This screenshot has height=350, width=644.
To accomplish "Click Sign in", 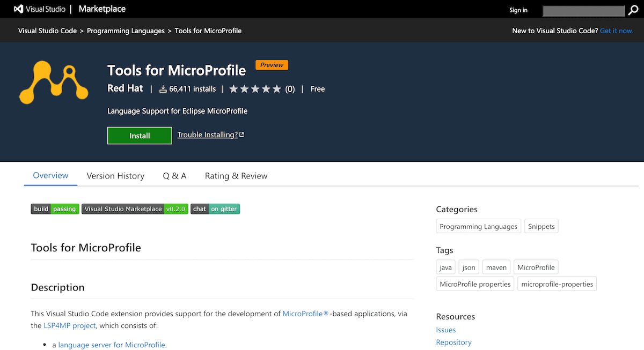I will click(x=518, y=10).
